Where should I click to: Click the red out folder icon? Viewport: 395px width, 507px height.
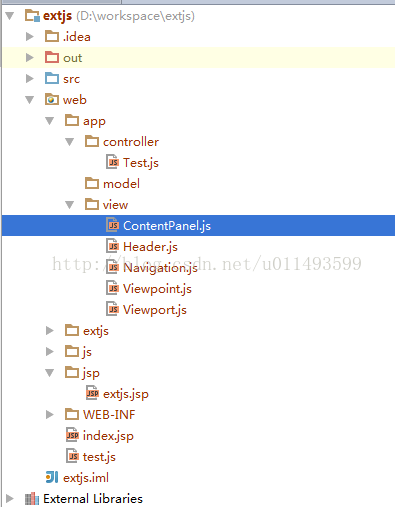(52, 57)
